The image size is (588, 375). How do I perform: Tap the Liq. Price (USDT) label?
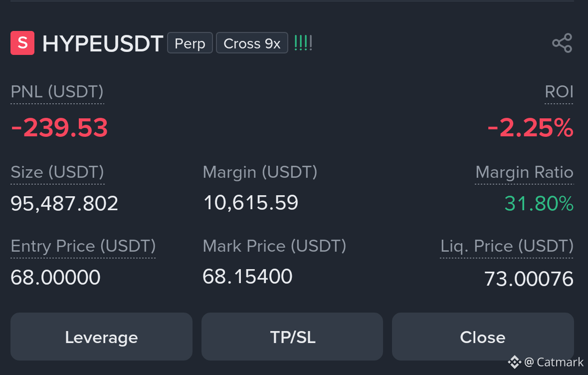(x=507, y=246)
